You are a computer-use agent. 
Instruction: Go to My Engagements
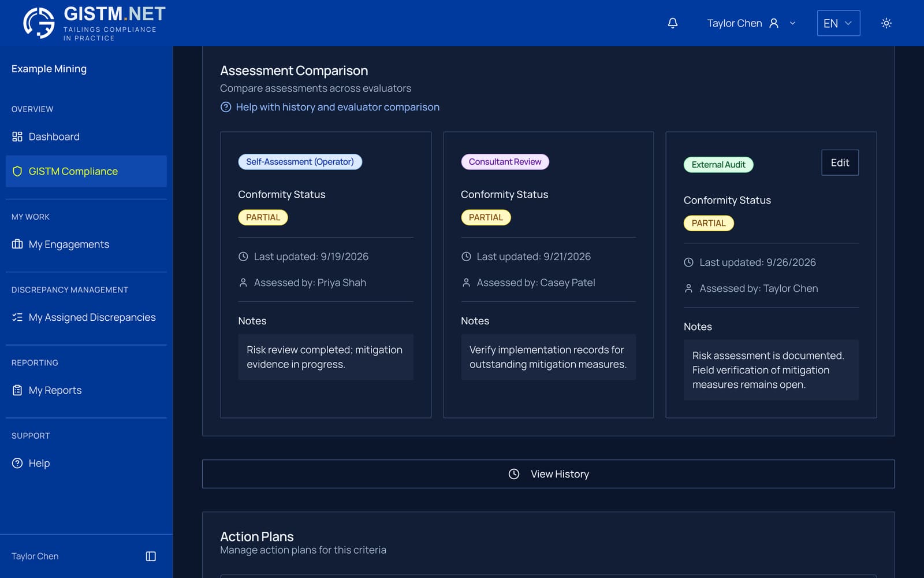(86, 244)
